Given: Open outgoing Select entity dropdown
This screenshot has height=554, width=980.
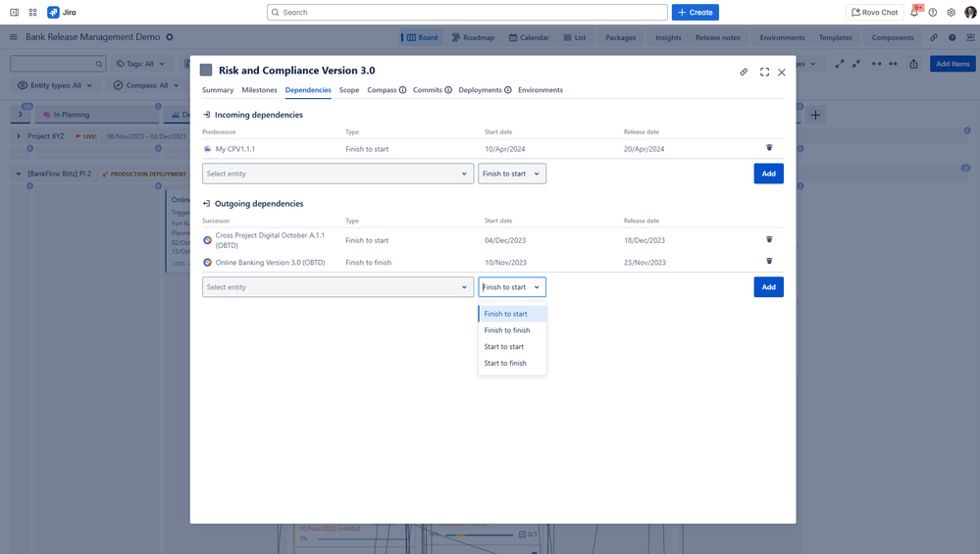Looking at the screenshot, I should point(337,287).
